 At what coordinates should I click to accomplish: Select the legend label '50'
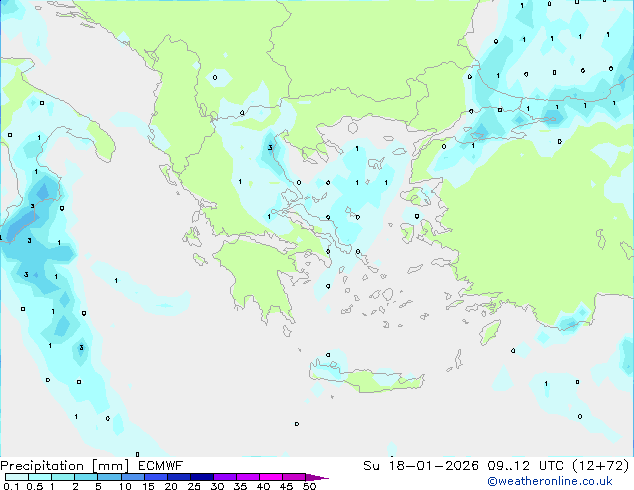pyautogui.click(x=309, y=486)
